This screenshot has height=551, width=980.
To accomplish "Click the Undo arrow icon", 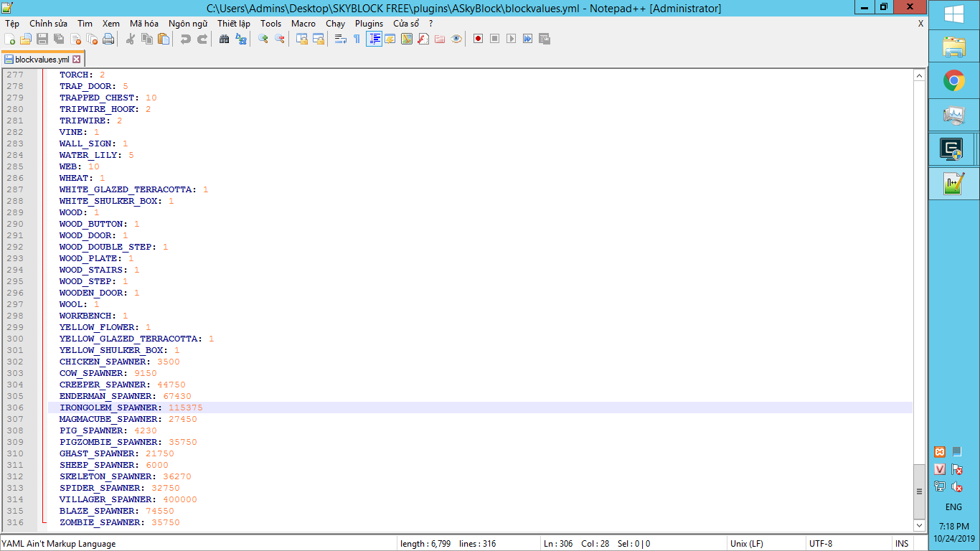I will pyautogui.click(x=185, y=39).
